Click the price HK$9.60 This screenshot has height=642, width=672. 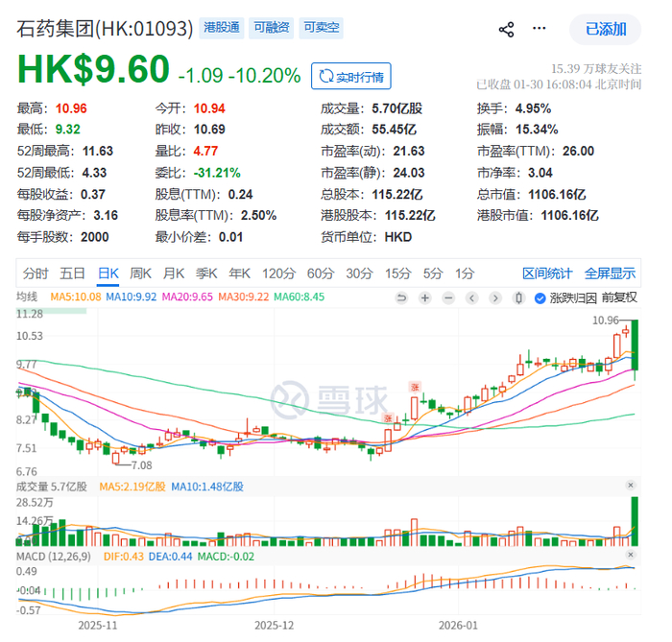click(x=93, y=69)
